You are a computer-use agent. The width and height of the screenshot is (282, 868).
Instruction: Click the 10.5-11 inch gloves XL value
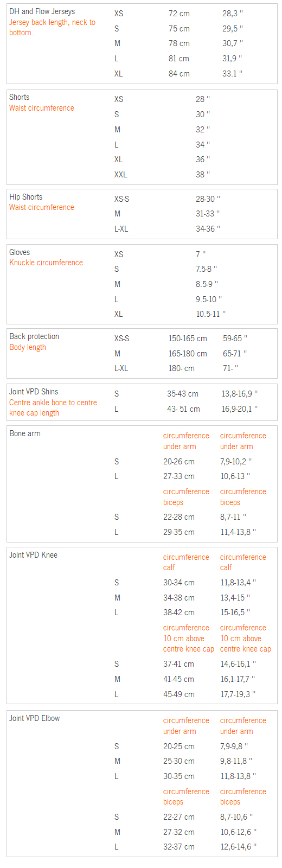pyautogui.click(x=210, y=314)
